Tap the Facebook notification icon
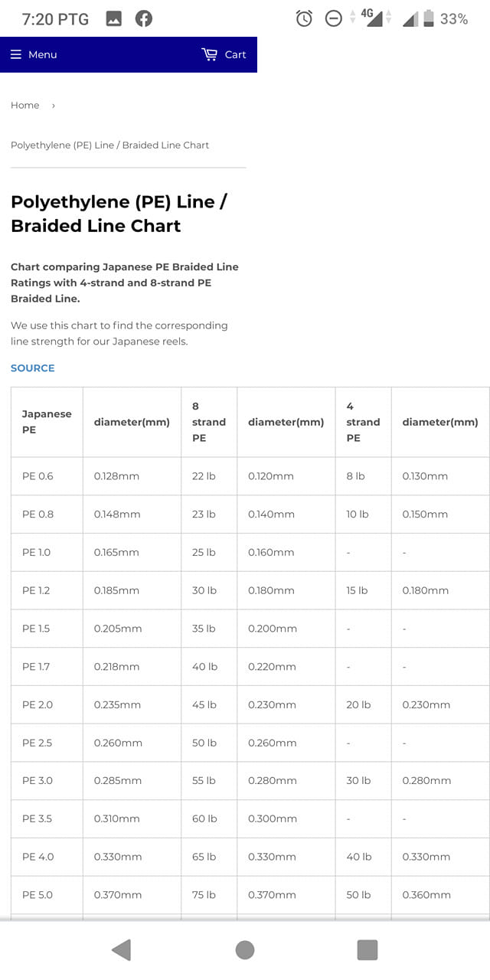 pyautogui.click(x=143, y=19)
